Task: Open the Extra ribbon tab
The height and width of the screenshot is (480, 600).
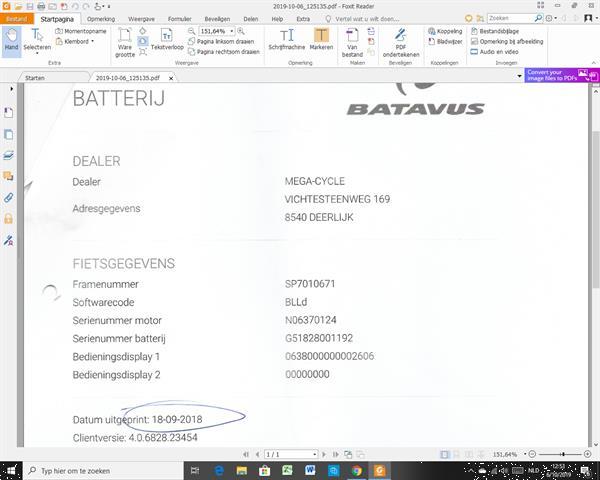Action: tap(303, 19)
